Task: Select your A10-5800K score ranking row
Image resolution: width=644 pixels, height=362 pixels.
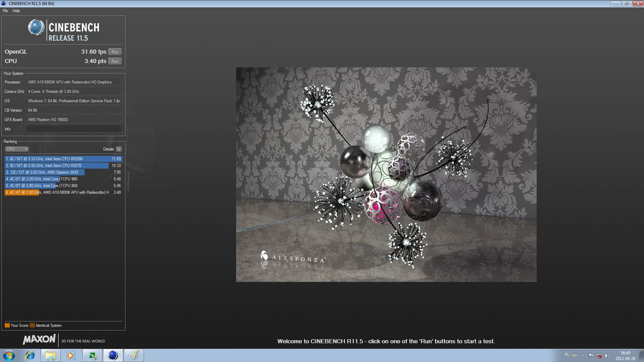Action: [63, 192]
